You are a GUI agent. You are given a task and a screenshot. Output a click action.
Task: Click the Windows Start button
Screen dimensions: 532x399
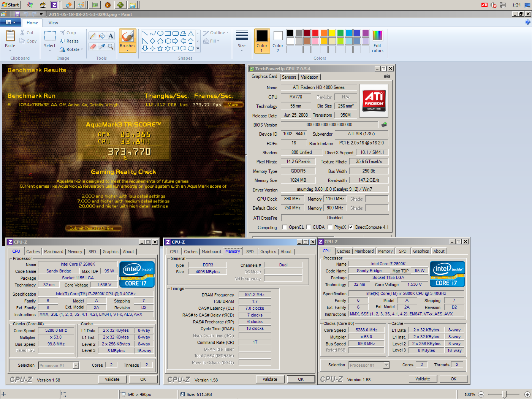click(x=10, y=5)
